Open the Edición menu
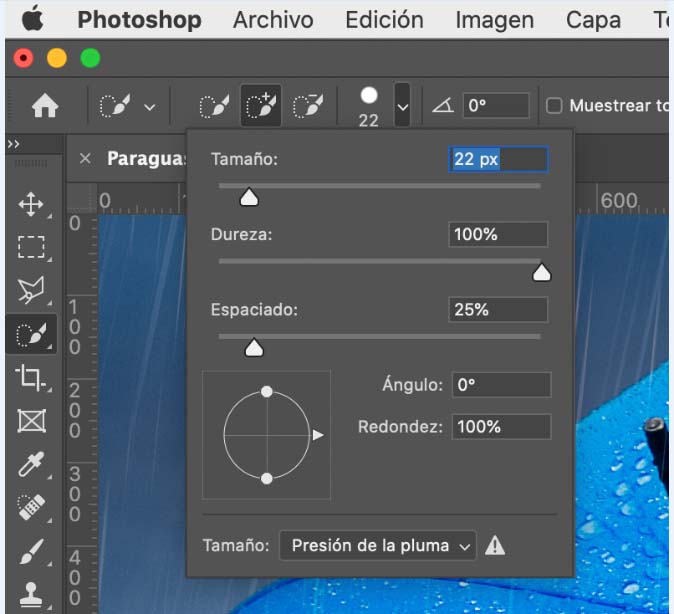This screenshot has height=614, width=674. pos(384,20)
